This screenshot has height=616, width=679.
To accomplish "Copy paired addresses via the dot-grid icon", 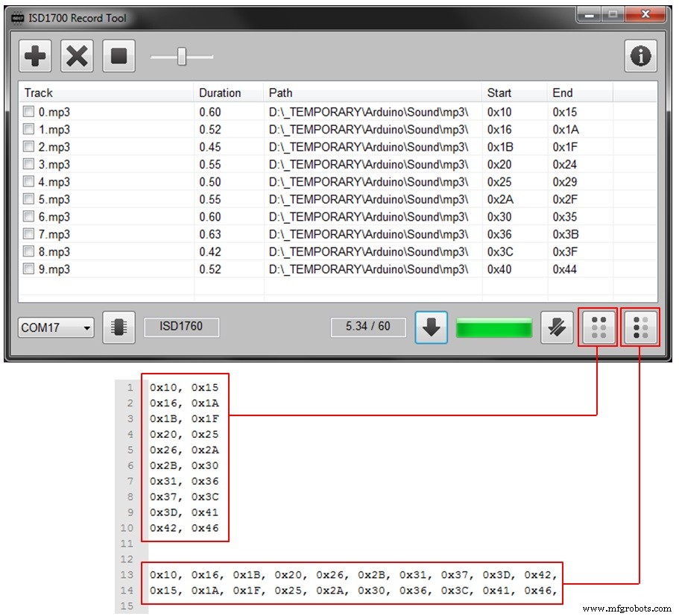I will (x=597, y=327).
